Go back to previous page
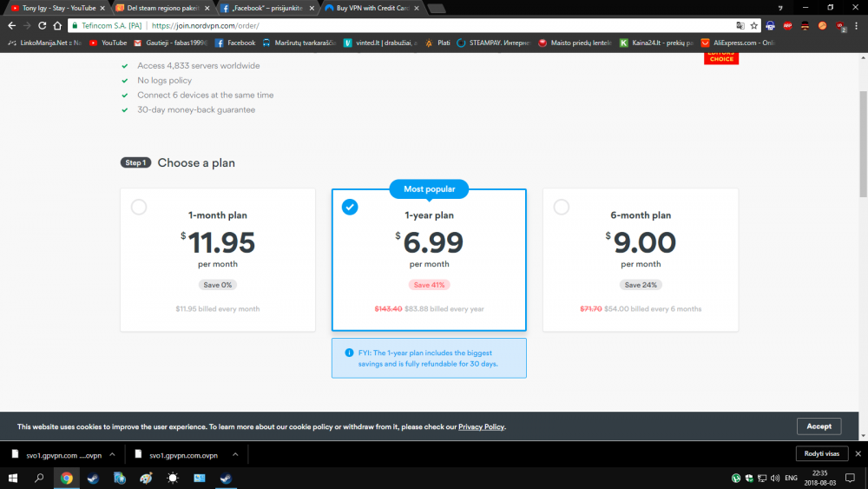The image size is (868, 489). tap(11, 25)
